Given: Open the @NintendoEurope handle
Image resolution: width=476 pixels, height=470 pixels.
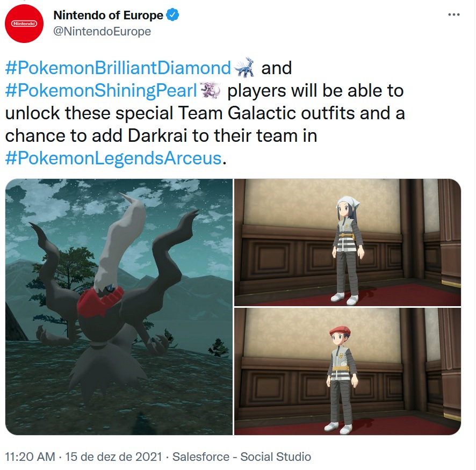Looking at the screenshot, I should pos(102,31).
